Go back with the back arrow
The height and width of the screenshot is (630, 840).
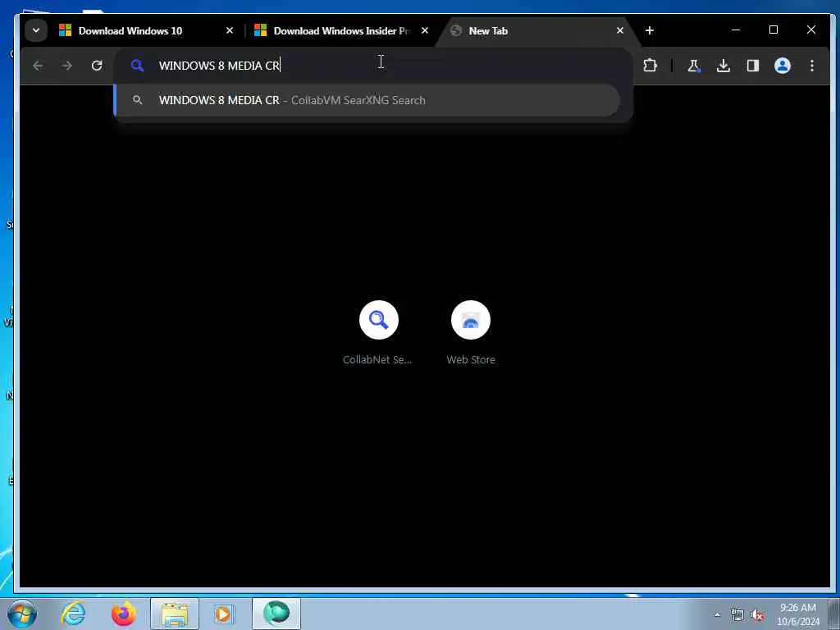(38, 66)
